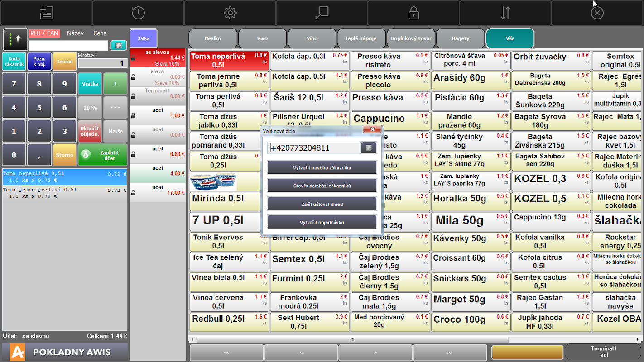Screen dimensions: 644x362
Task: Switch to the Pivo category tab
Action: [263, 38]
